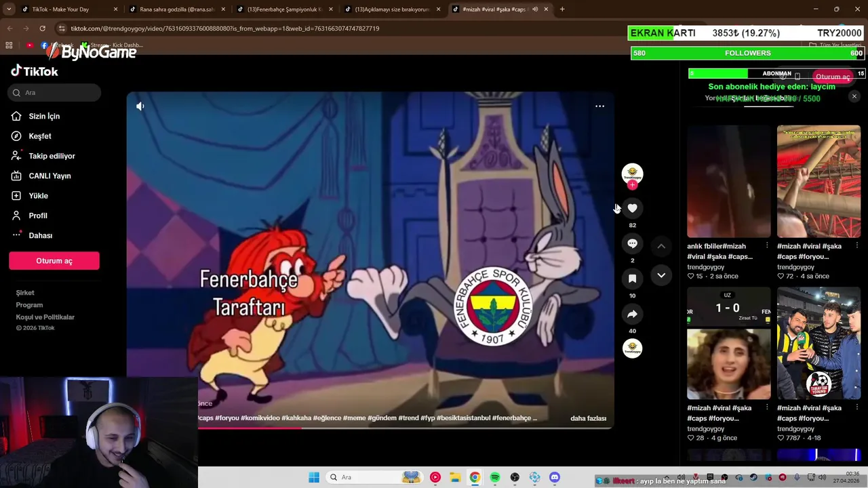Open the Yükle upload page
The height and width of the screenshot is (488, 868).
[38, 196]
